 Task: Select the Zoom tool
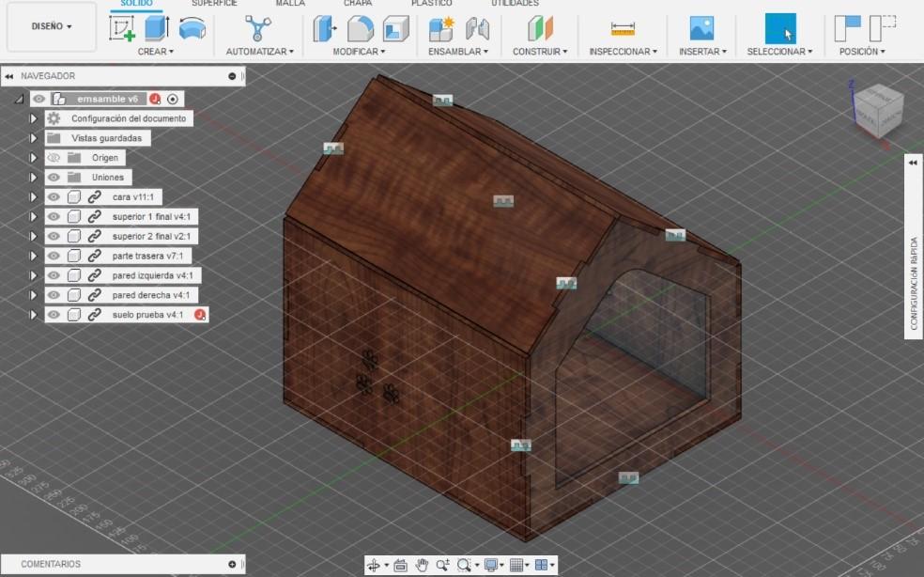coord(442,565)
